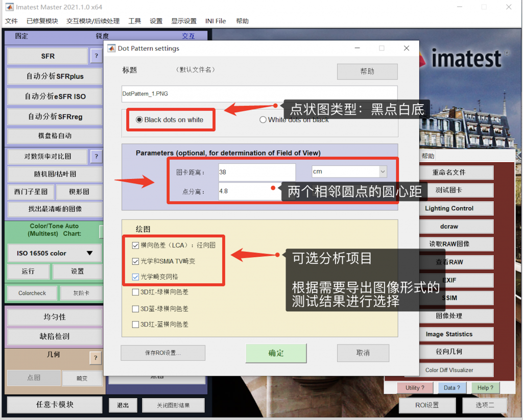Click the 取消 button
The width and height of the screenshot is (523, 420).
[x=363, y=353]
